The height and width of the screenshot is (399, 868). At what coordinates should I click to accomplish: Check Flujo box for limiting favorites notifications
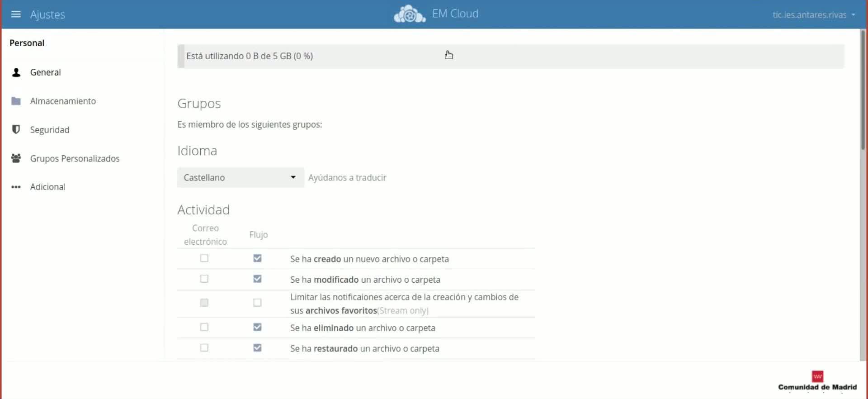tap(257, 303)
